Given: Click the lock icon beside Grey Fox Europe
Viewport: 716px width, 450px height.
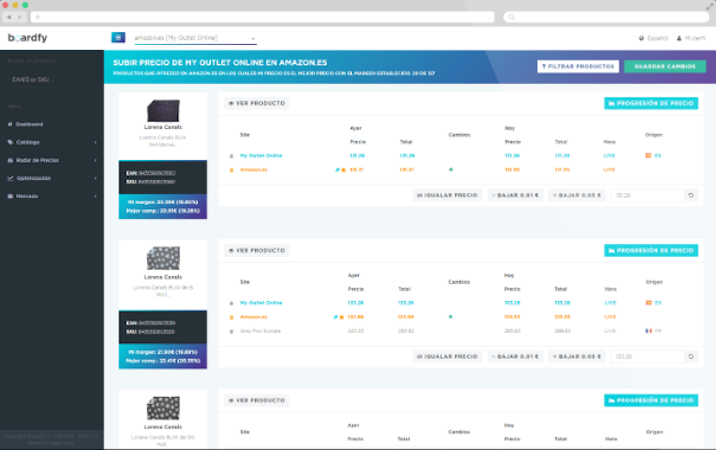Looking at the screenshot, I should pyautogui.click(x=231, y=331).
